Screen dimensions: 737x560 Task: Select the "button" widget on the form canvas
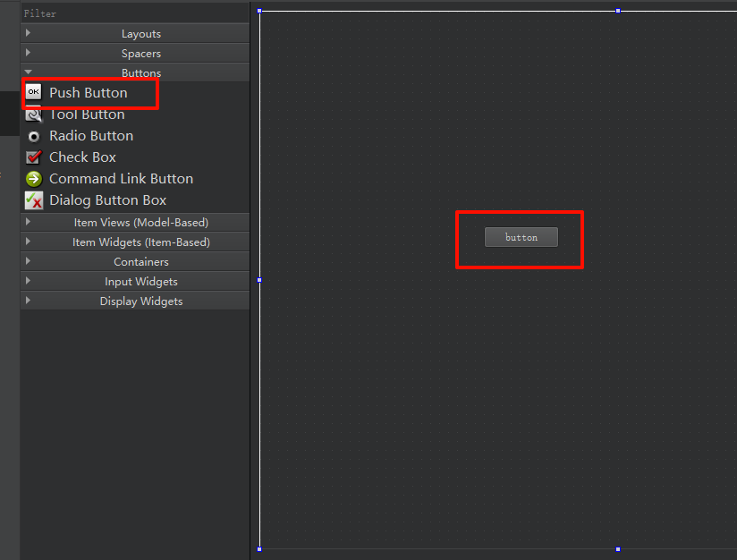(521, 237)
